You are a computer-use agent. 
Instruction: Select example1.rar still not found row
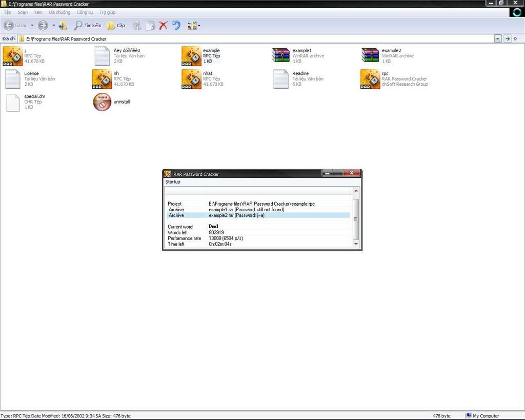click(258, 210)
